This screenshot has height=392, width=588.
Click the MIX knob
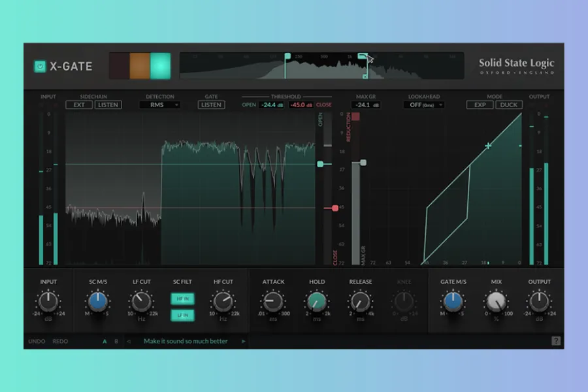point(496,301)
